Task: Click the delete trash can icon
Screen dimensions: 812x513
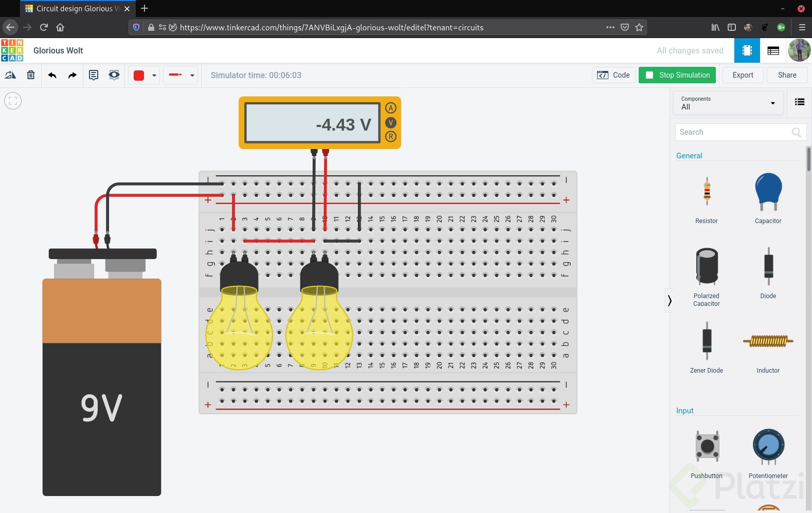Action: click(31, 75)
